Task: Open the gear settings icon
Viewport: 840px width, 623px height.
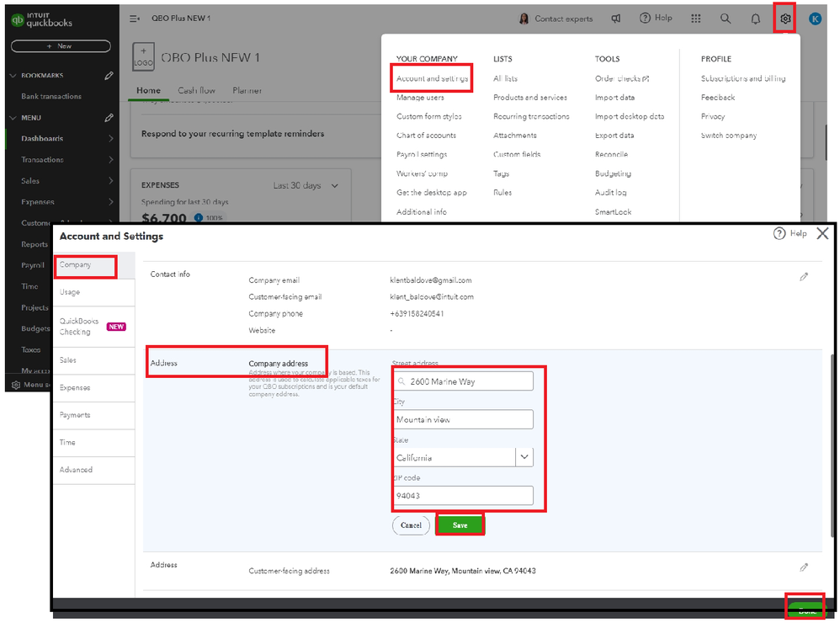Action: pos(784,19)
